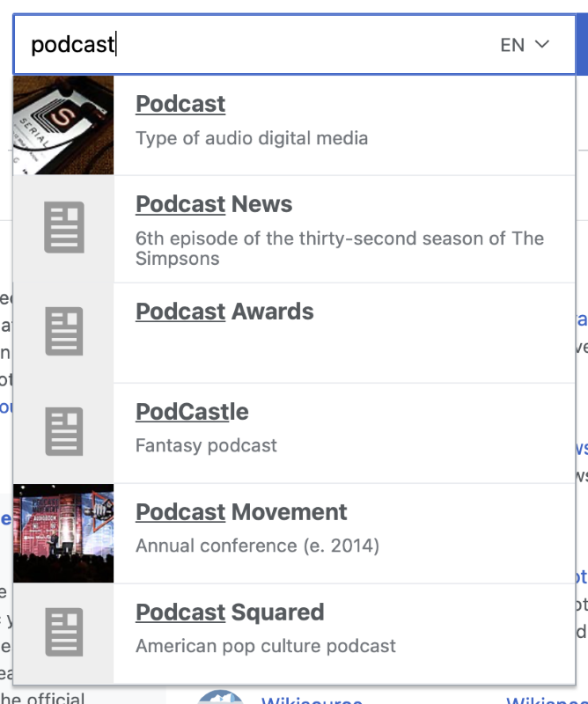Click the article icon beside Podcast Squared
Screen dimensions: 588x704
coord(63,632)
